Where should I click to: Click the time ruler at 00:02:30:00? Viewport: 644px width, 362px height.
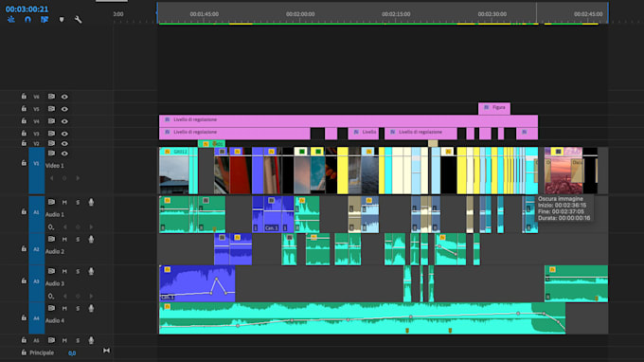492,13
